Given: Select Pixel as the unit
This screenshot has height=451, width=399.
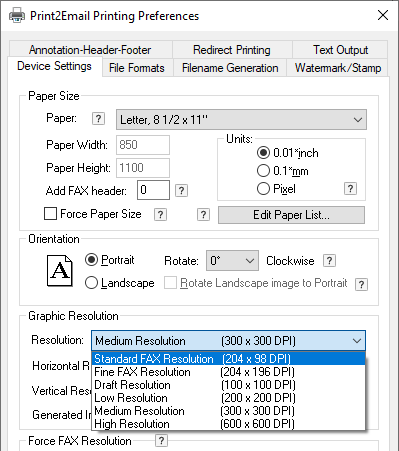Looking at the screenshot, I should point(263,189).
